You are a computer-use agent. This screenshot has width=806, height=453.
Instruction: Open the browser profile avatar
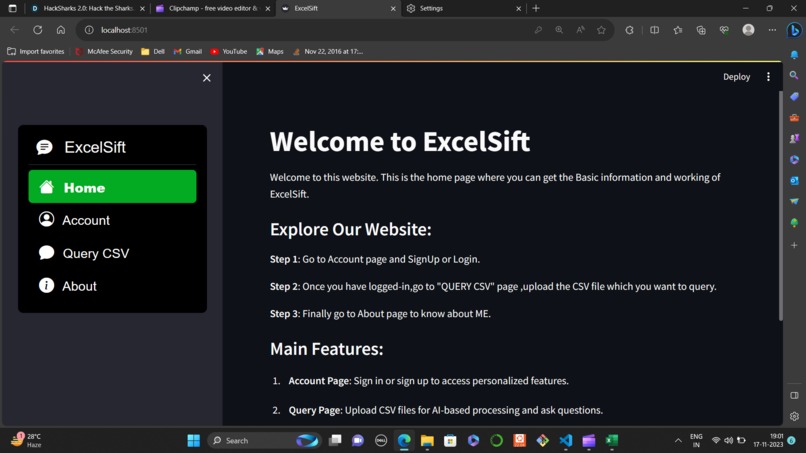pyautogui.click(x=748, y=30)
